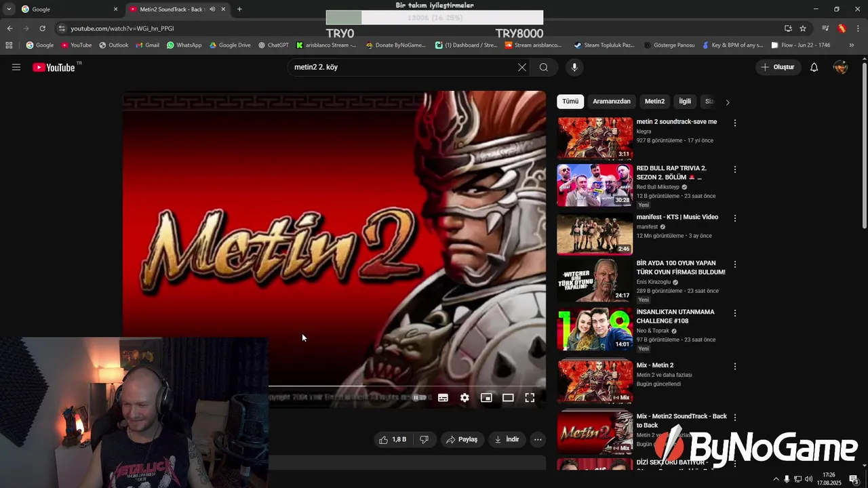Select the Aramanızdan filter chip
This screenshot has height=488, width=868.
click(x=612, y=102)
